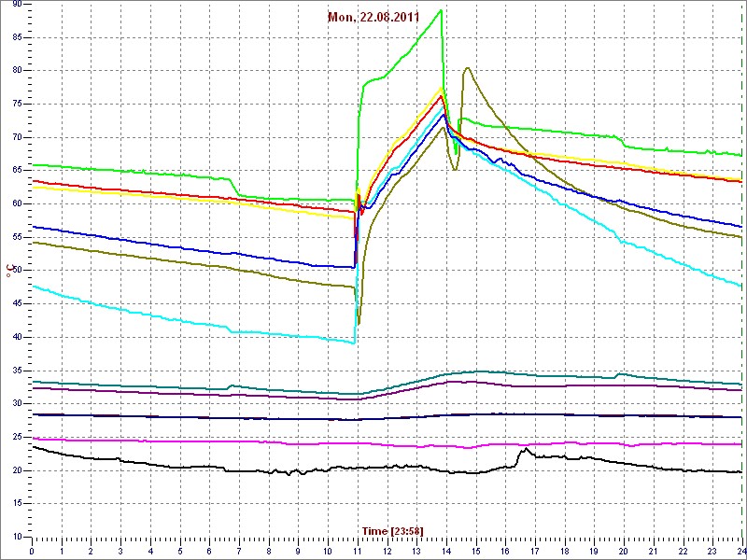
Task: Click hour 7 on the time axis
Action: click(239, 551)
